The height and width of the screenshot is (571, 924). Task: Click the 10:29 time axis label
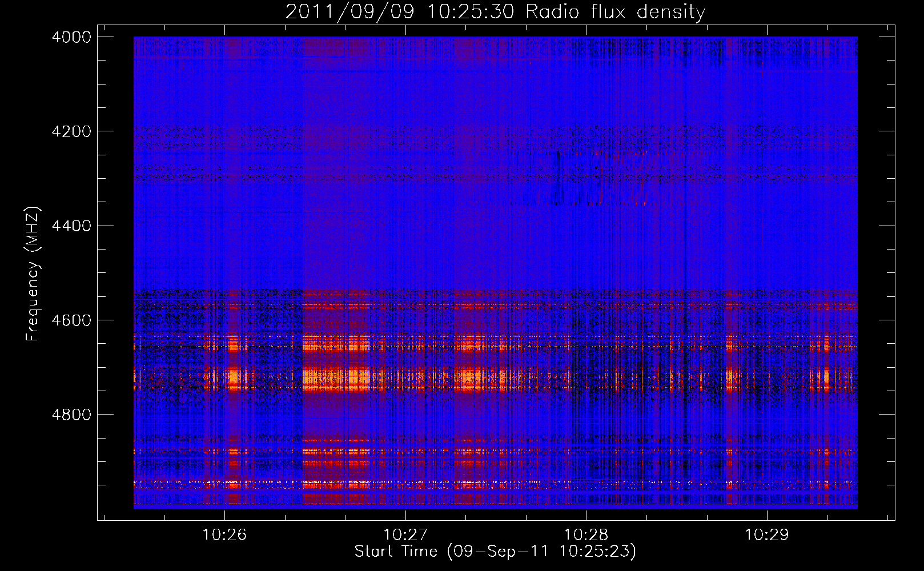tap(766, 534)
